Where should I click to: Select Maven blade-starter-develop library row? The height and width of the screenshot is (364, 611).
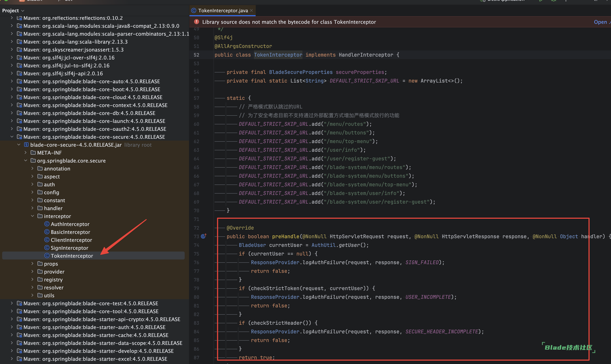pos(94,351)
